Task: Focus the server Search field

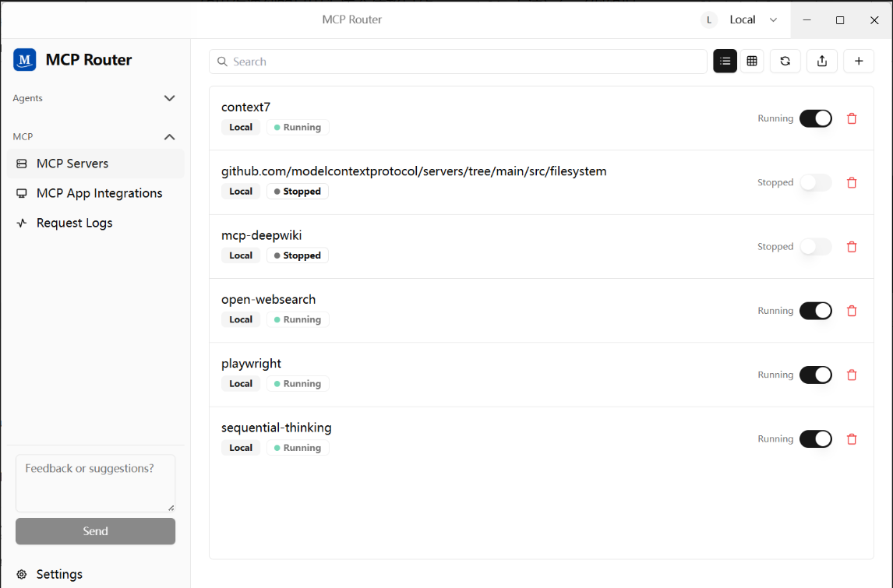Action: (458, 62)
